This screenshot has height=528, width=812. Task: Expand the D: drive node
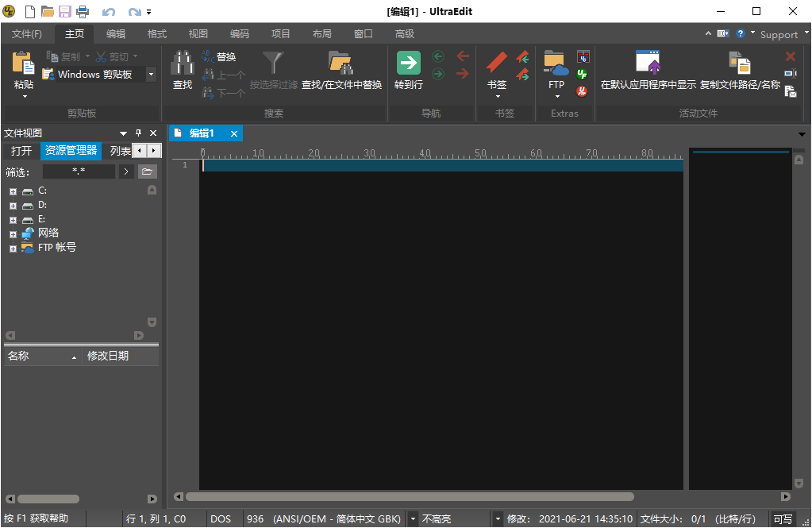pos(13,205)
